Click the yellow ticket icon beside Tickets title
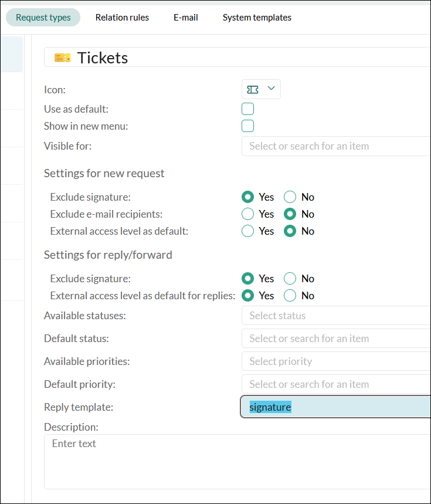 [62, 57]
